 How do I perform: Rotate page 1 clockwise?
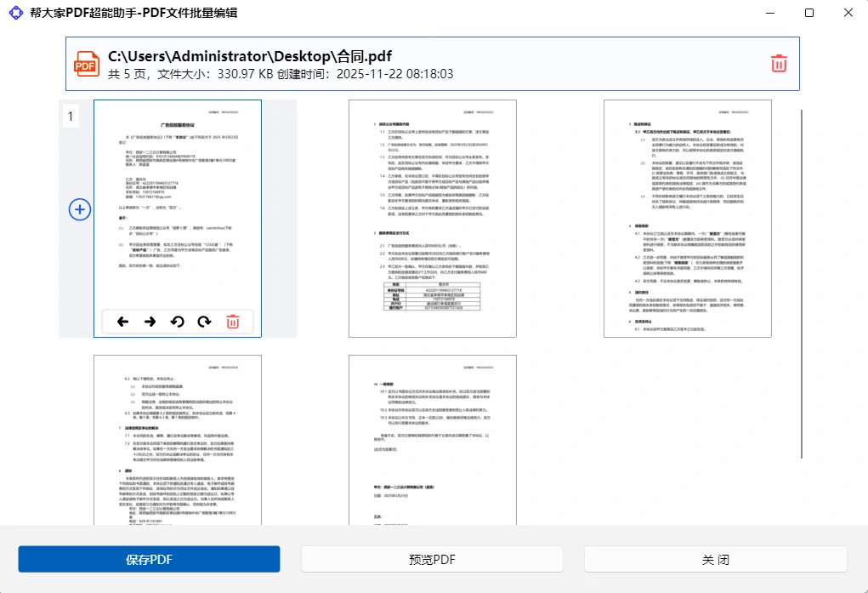pyautogui.click(x=204, y=322)
